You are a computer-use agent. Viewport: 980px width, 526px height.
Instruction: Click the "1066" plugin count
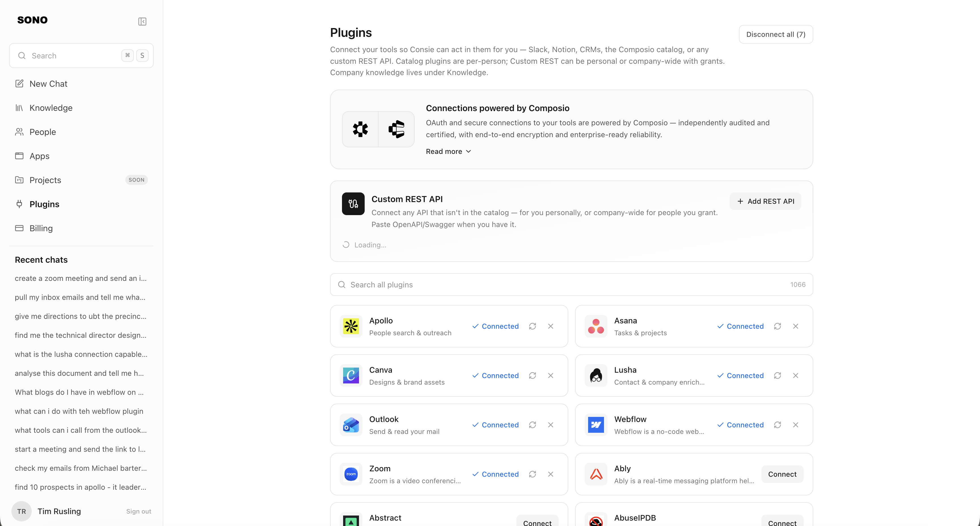pyautogui.click(x=798, y=285)
